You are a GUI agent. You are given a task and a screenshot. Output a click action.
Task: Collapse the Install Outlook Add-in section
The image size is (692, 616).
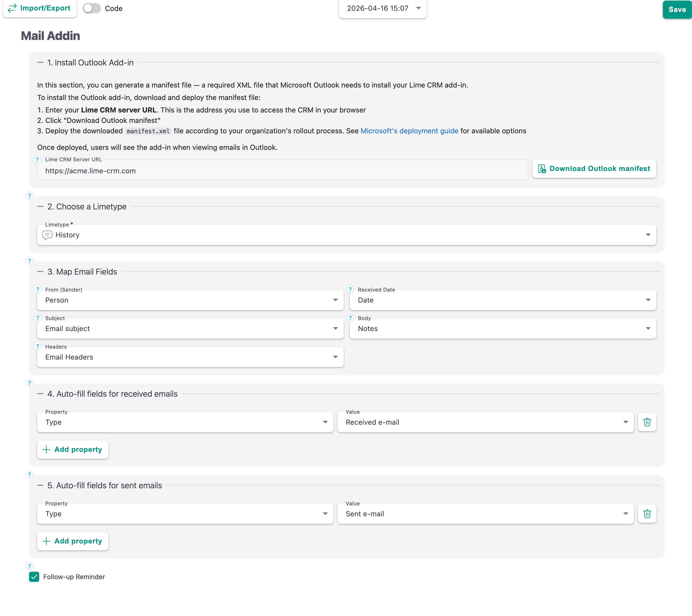pyautogui.click(x=40, y=63)
